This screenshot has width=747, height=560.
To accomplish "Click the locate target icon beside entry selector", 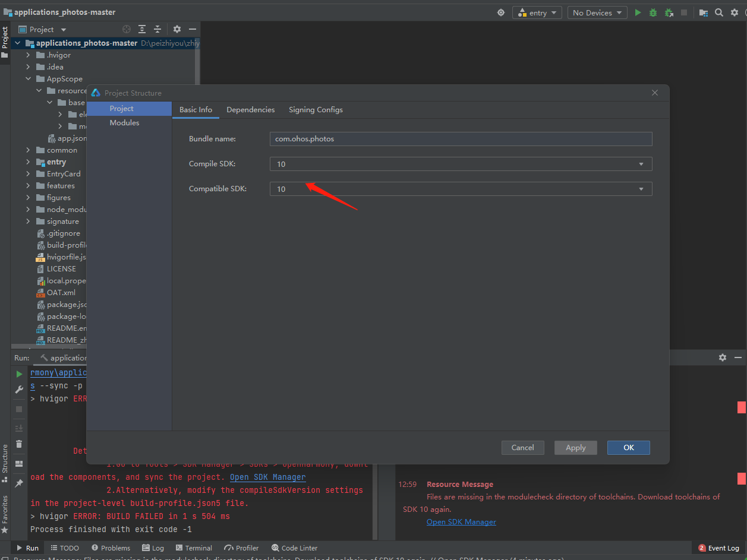I will point(501,12).
